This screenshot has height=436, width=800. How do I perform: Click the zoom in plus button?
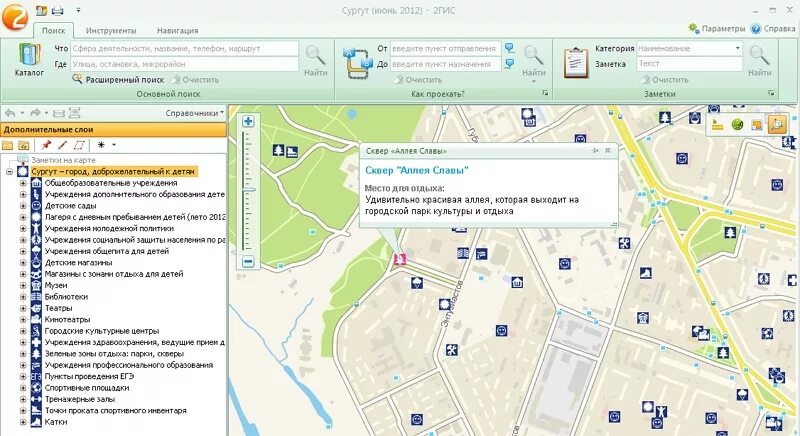point(248,121)
